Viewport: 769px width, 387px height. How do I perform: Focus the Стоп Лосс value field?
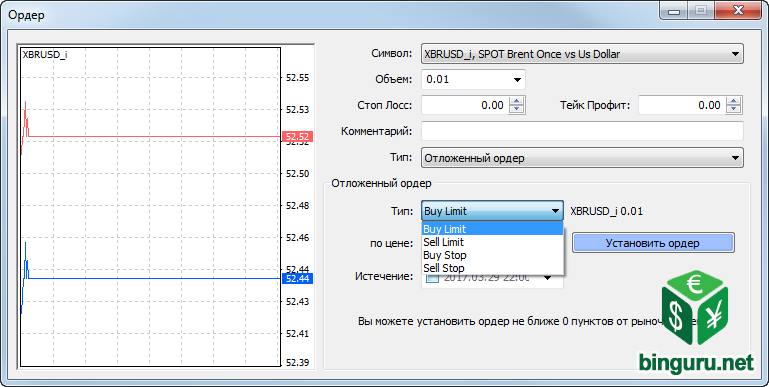(465, 105)
